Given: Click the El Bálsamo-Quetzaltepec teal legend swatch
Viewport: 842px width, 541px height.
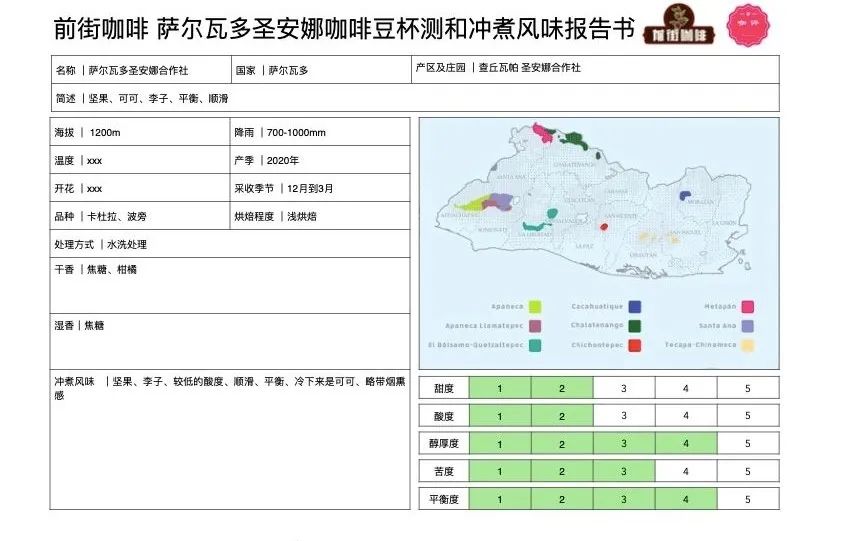Looking at the screenshot, I should [x=535, y=345].
